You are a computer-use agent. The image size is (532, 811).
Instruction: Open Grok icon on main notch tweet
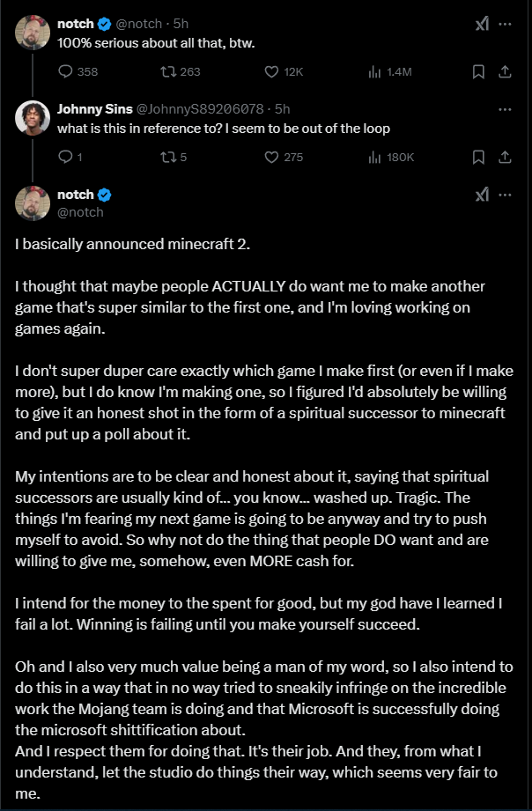point(482,195)
